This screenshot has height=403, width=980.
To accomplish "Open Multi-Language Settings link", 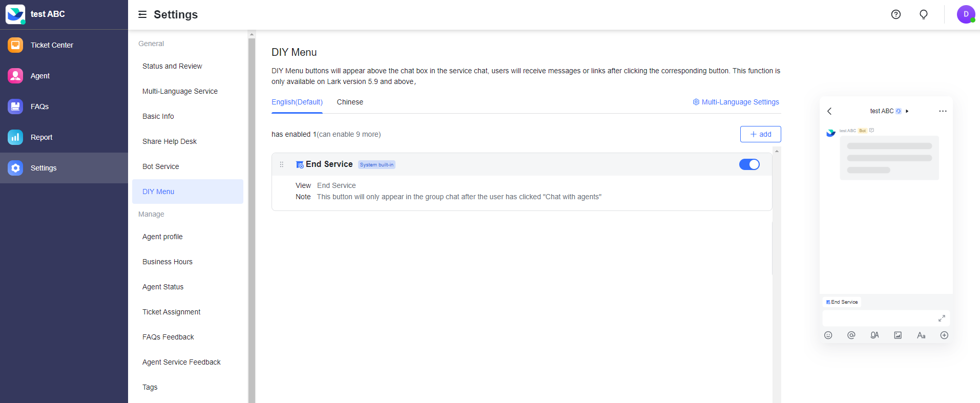I will (x=736, y=102).
